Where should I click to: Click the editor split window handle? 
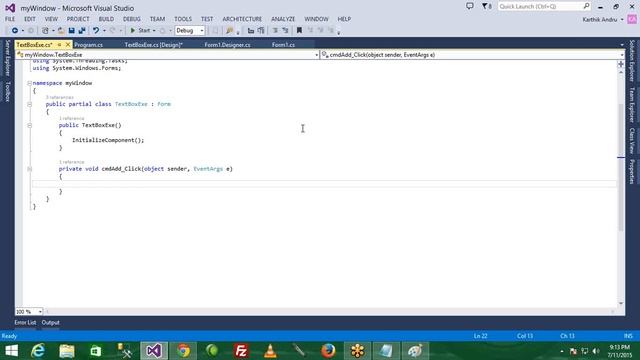(x=621, y=64)
